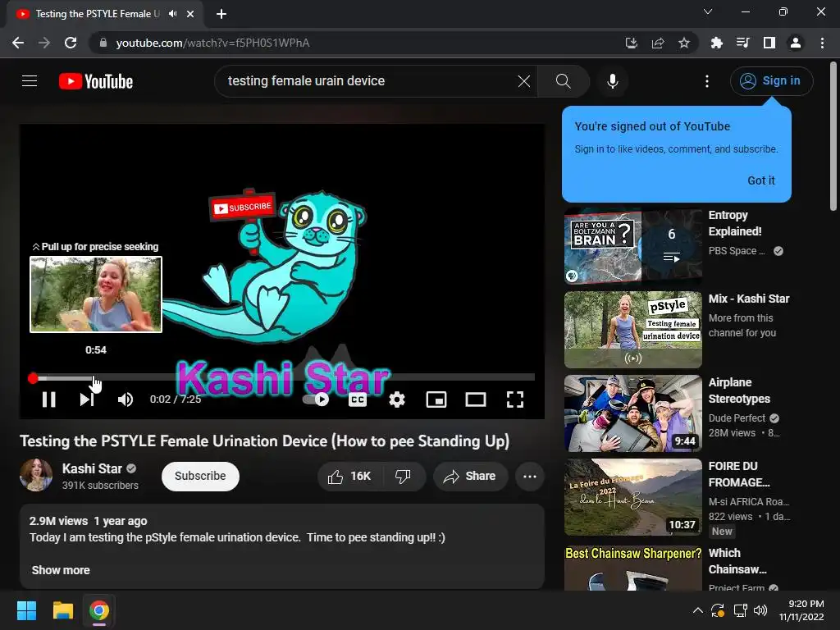Open Windows Start menu
The image size is (840, 630).
[x=26, y=610]
